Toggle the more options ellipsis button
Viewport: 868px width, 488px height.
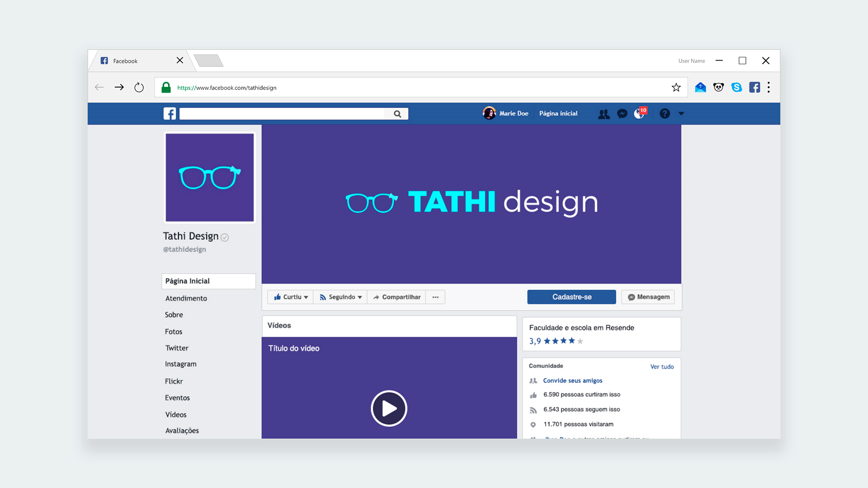435,297
